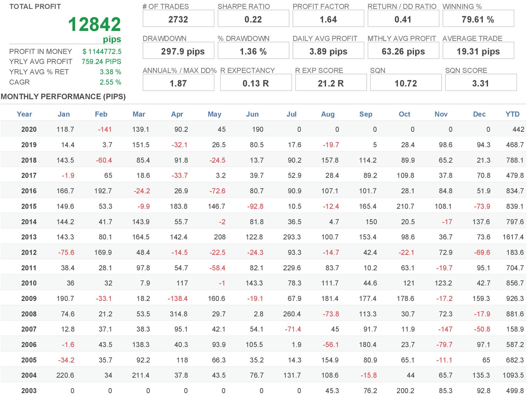Click the SQN Score box 3.31
Viewport: 532px width, 401px height.
point(480,83)
